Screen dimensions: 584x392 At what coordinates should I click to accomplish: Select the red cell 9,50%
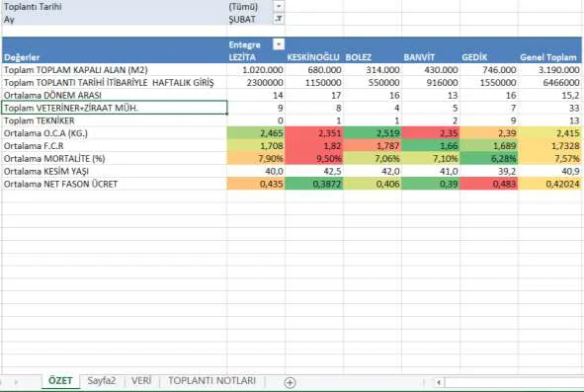coord(314,158)
